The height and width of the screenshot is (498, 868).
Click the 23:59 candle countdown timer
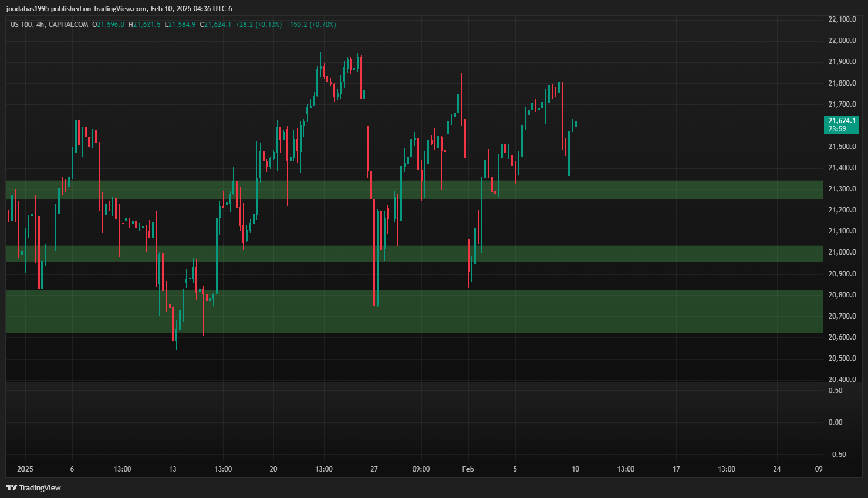coord(837,129)
